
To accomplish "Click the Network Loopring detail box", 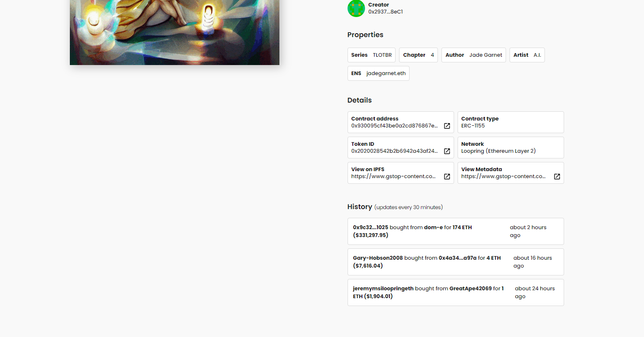I will [x=510, y=148].
